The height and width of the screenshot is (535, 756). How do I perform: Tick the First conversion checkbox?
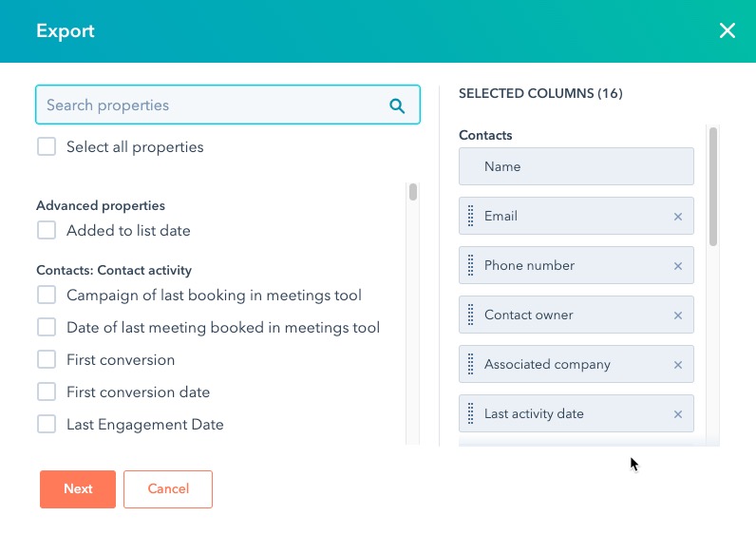(47, 360)
